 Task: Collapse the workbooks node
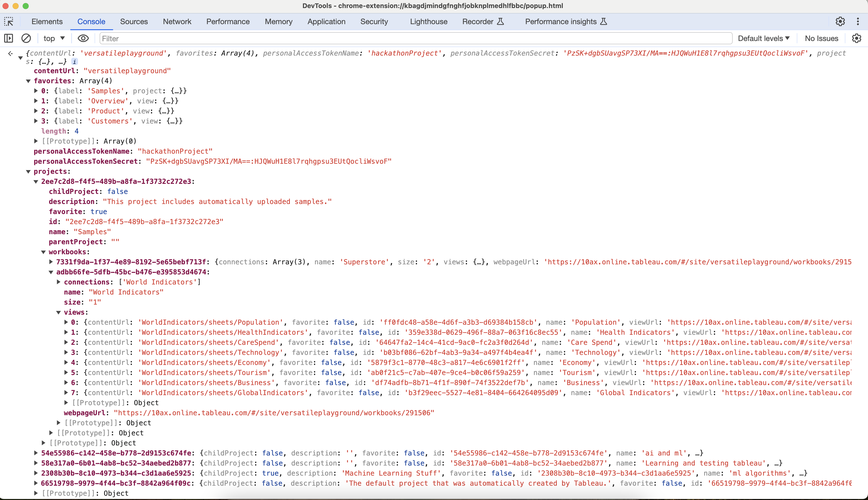[44, 252]
